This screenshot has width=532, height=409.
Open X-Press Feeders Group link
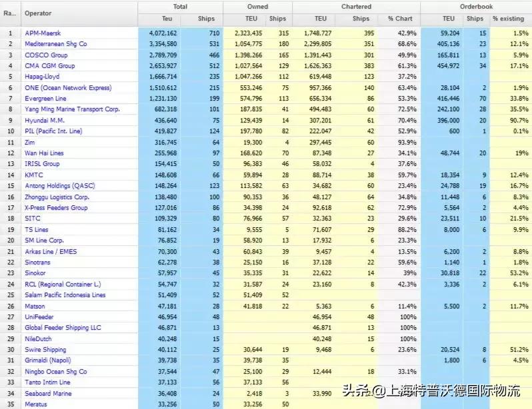tap(56, 208)
